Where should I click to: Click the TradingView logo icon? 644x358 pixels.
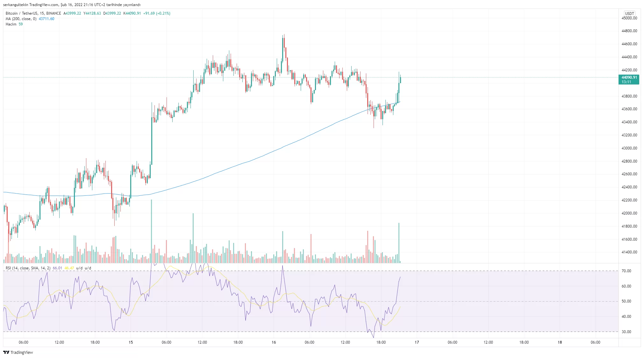6,352
